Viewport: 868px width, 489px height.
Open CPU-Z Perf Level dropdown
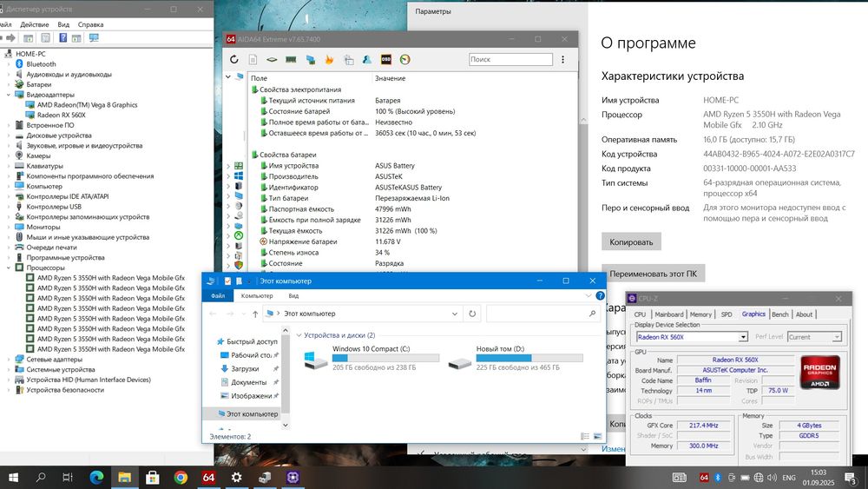(x=837, y=337)
